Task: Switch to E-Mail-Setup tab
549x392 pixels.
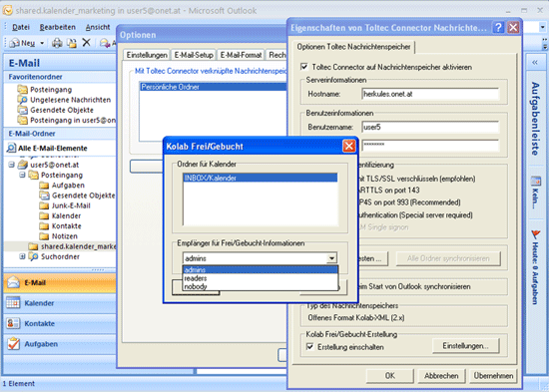Action: [x=194, y=55]
